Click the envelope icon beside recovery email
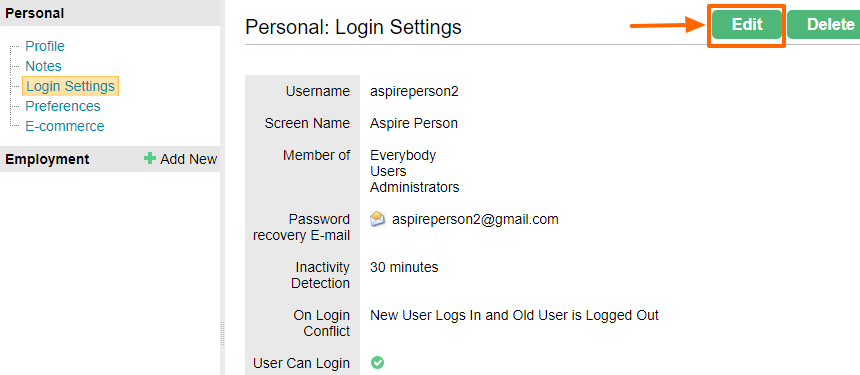Viewport: 860px width, 375px height. tap(377, 220)
